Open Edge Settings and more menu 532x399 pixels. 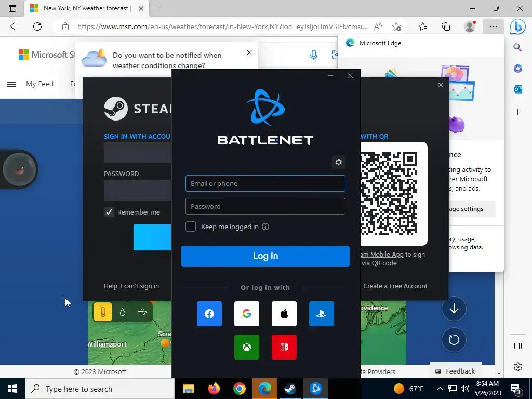click(494, 26)
